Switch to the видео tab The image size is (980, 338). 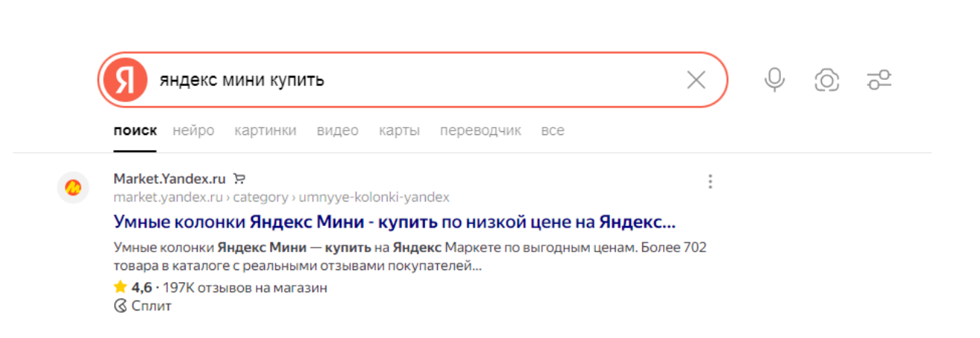point(338,131)
